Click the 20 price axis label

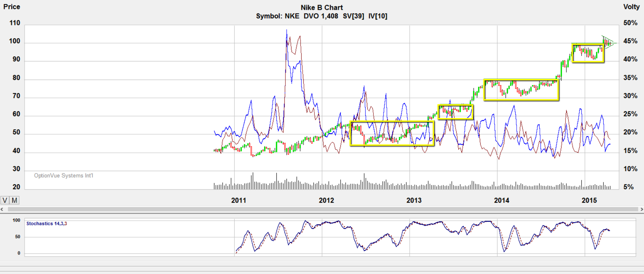click(x=16, y=187)
